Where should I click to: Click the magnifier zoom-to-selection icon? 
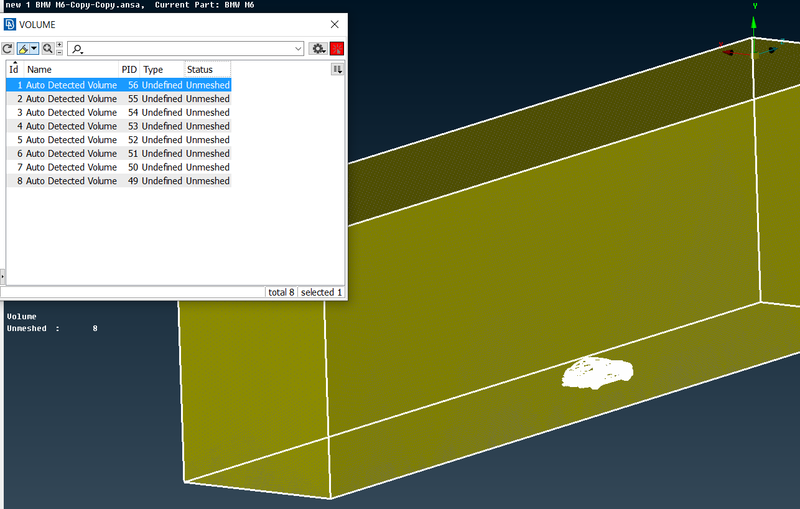tap(47, 49)
